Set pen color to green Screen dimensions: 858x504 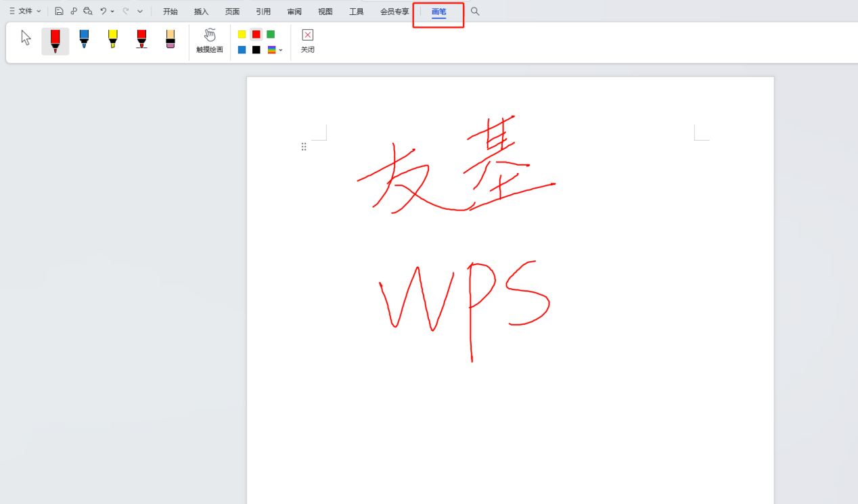coord(271,35)
